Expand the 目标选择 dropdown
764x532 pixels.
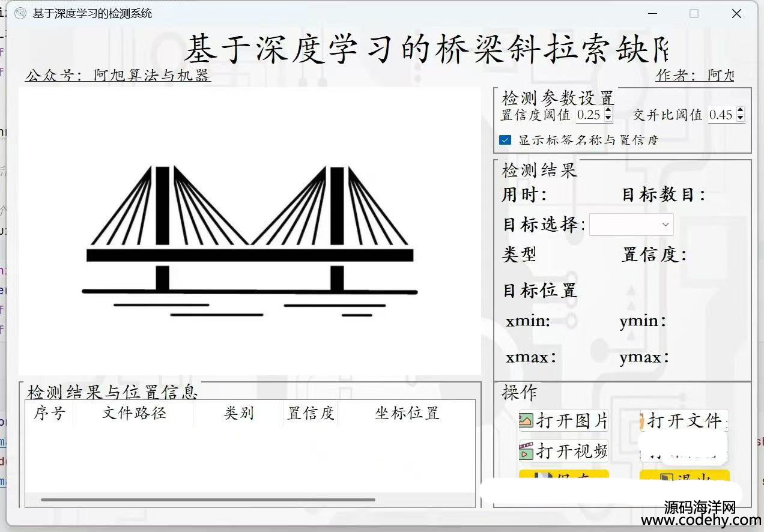[x=631, y=225]
